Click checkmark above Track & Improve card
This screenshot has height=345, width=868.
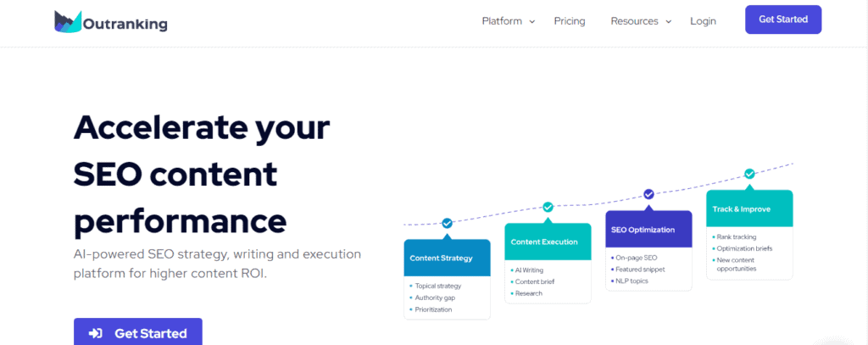pyautogui.click(x=749, y=174)
